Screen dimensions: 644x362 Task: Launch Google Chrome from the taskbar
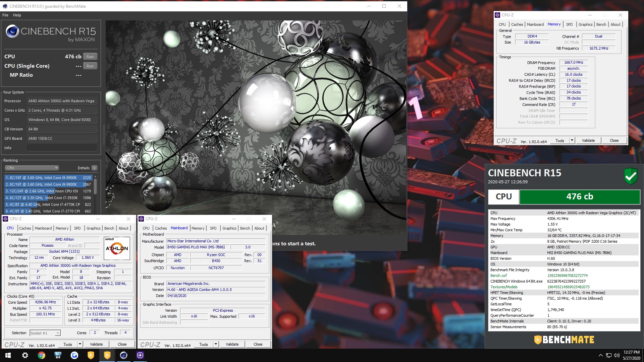[41, 355]
